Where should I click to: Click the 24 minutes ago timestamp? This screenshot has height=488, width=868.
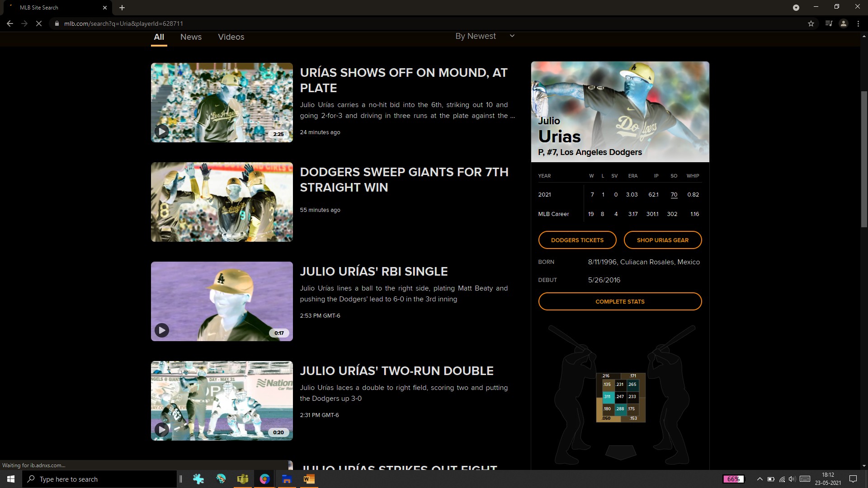[x=320, y=132]
